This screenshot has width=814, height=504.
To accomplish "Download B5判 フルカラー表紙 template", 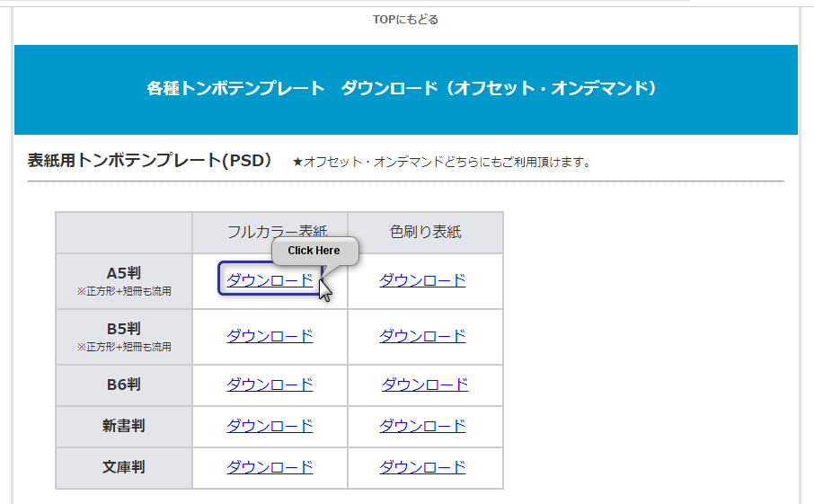I will [x=270, y=336].
